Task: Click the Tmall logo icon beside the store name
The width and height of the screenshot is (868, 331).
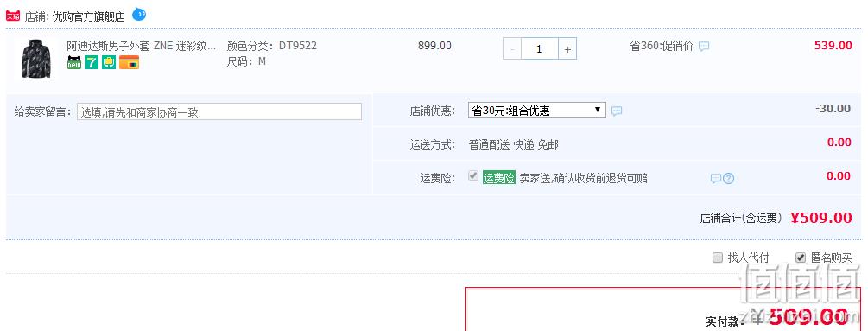Action: [13, 16]
